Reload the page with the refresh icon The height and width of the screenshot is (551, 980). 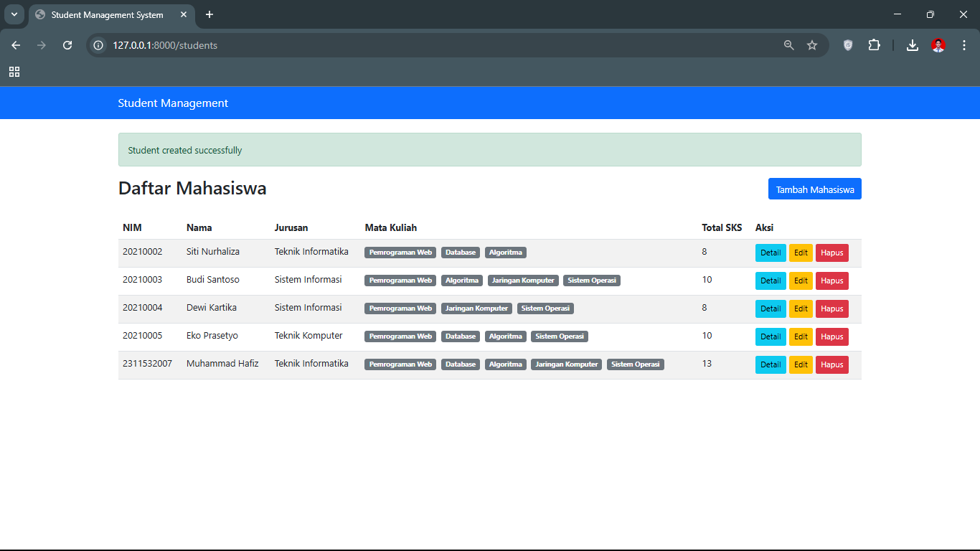pyautogui.click(x=67, y=45)
